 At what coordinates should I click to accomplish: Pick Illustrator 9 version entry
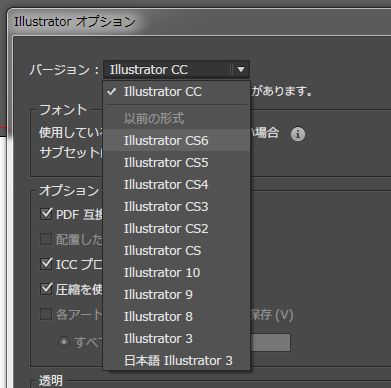(177, 294)
